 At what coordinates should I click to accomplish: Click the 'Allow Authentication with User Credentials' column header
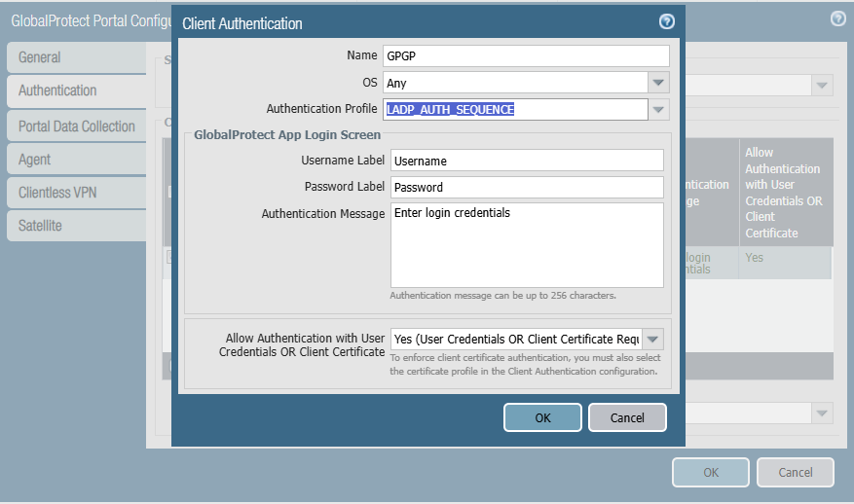click(x=786, y=193)
